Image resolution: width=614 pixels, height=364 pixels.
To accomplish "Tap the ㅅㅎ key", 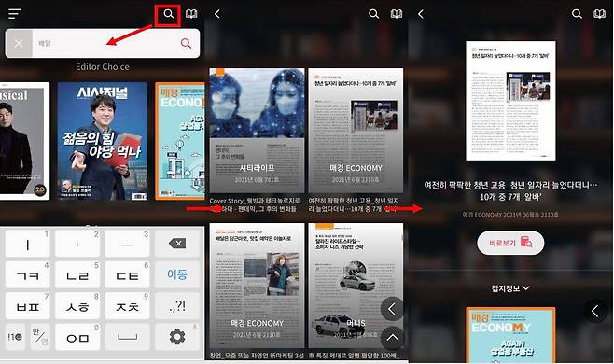I will tap(77, 305).
